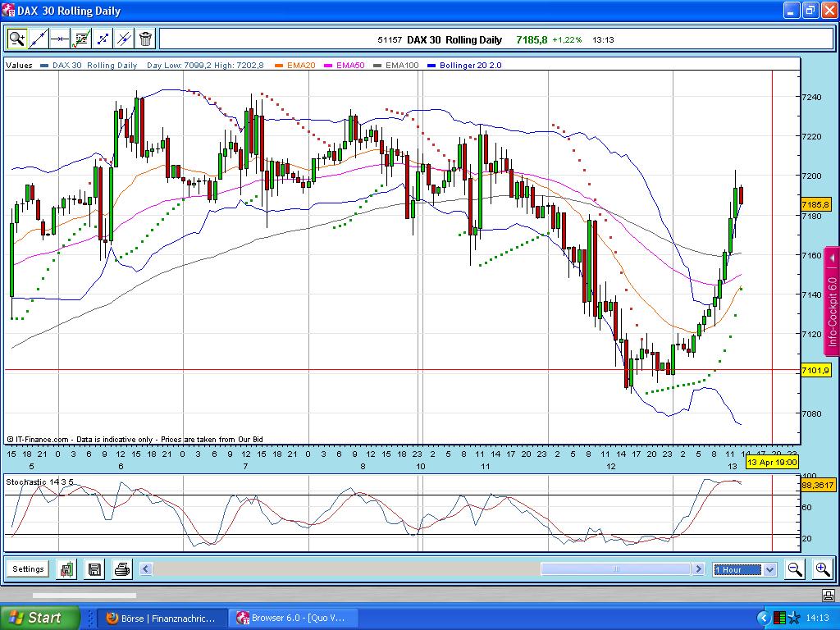
Task: Click the Bollinger 20 2.0 legend entry
Action: (x=464, y=66)
